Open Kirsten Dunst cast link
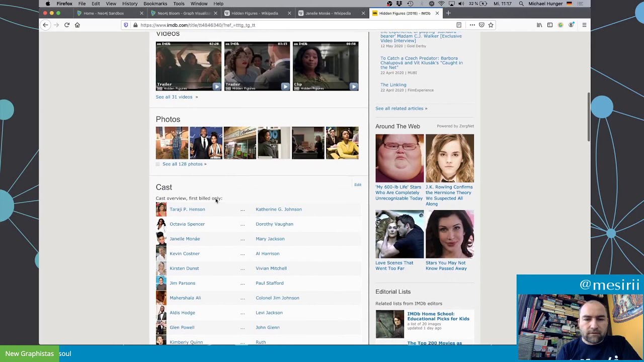Screen dimensions: 644x362 [184, 268]
